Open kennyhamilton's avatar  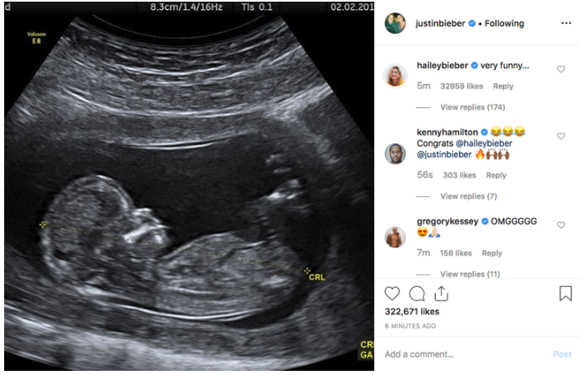[x=395, y=153]
